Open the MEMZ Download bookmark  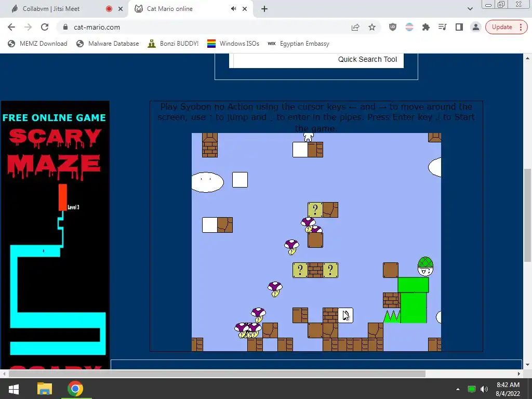pyautogui.click(x=37, y=44)
